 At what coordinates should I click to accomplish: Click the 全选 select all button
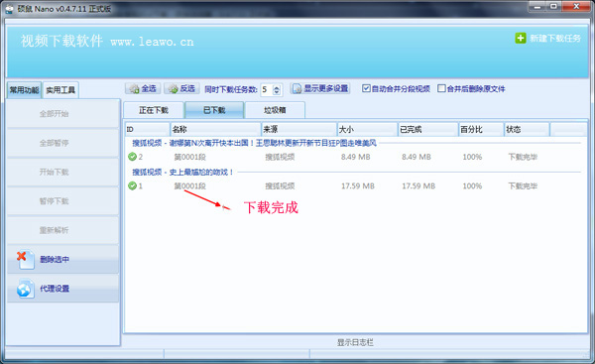pyautogui.click(x=143, y=89)
